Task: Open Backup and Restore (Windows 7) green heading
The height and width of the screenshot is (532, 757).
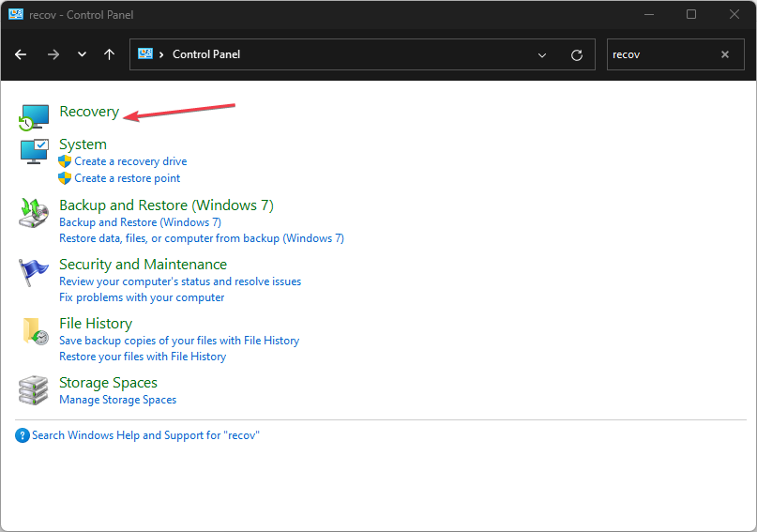Action: point(167,205)
